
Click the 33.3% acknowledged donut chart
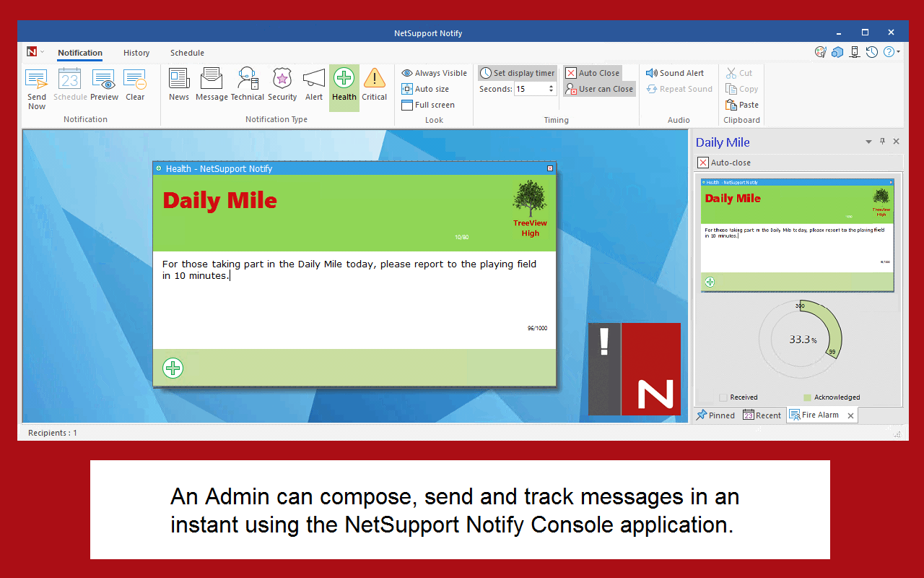coord(800,340)
